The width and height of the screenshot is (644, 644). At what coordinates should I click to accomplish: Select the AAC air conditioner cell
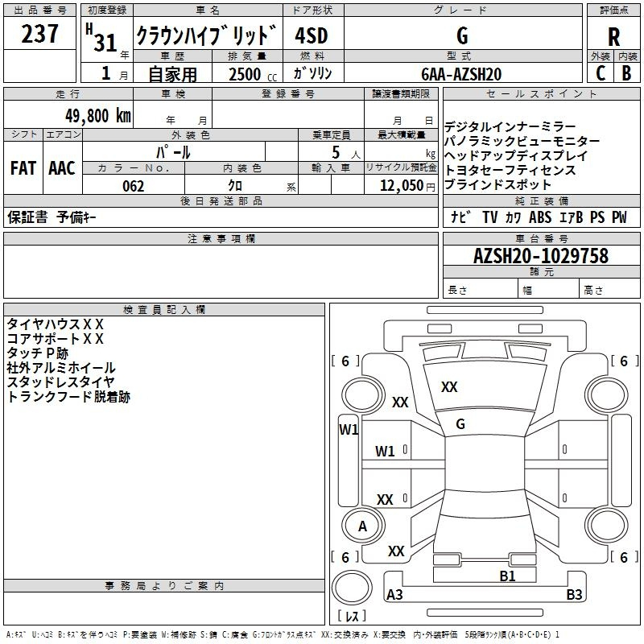[62, 168]
